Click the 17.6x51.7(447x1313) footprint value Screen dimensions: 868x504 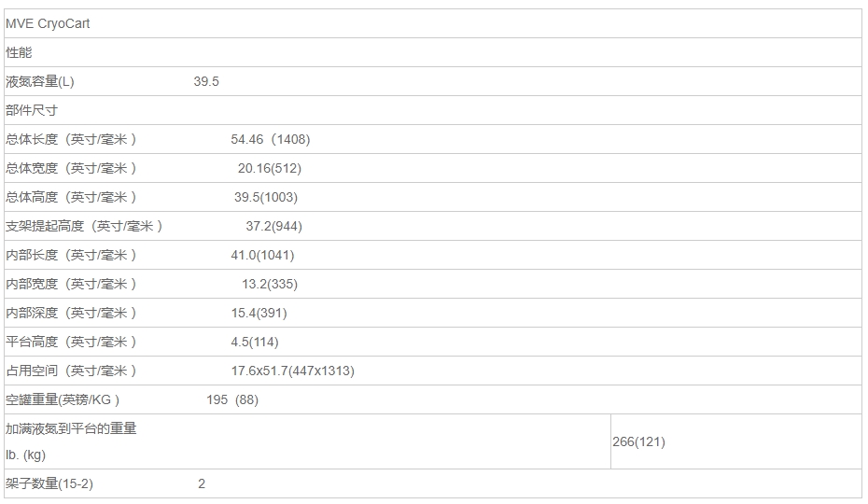(x=293, y=371)
